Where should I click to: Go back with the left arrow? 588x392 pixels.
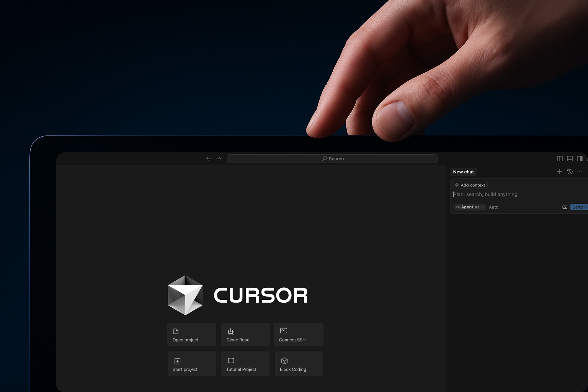[x=209, y=159]
